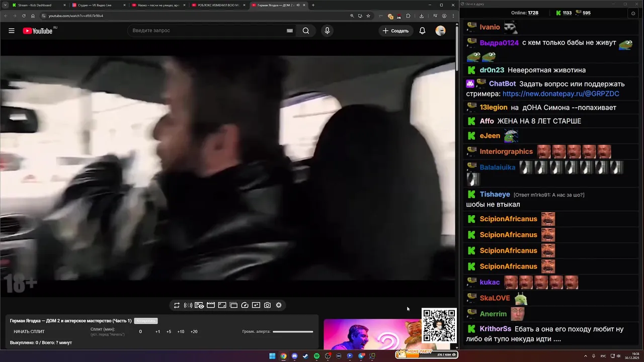The image size is (644, 362).
Task: Start voice search with the microphone
Action: (327, 31)
